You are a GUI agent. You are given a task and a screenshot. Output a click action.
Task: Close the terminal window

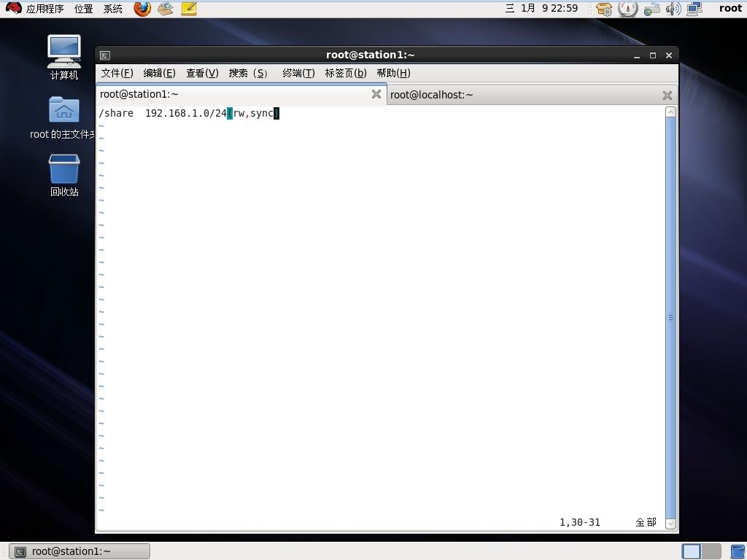click(669, 55)
